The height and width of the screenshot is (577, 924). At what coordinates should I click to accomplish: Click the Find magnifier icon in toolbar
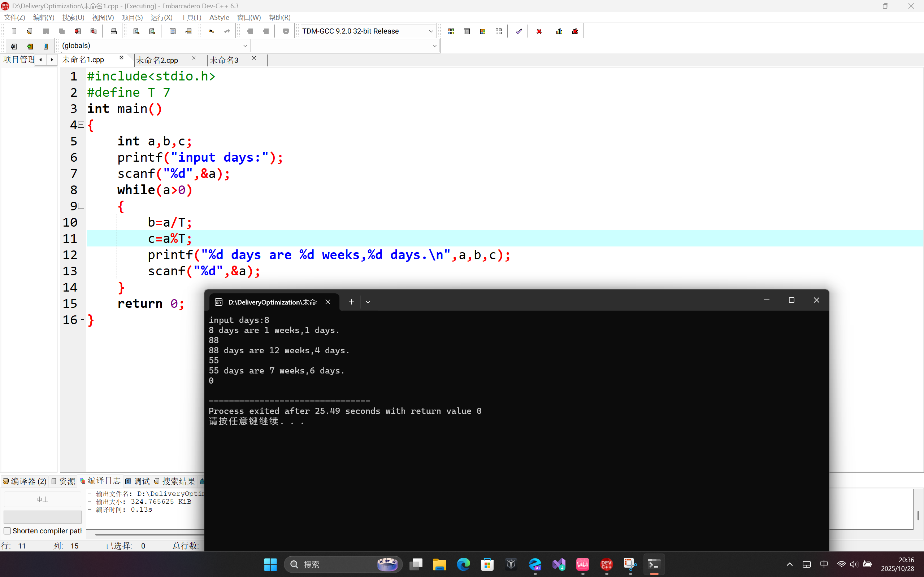point(136,31)
